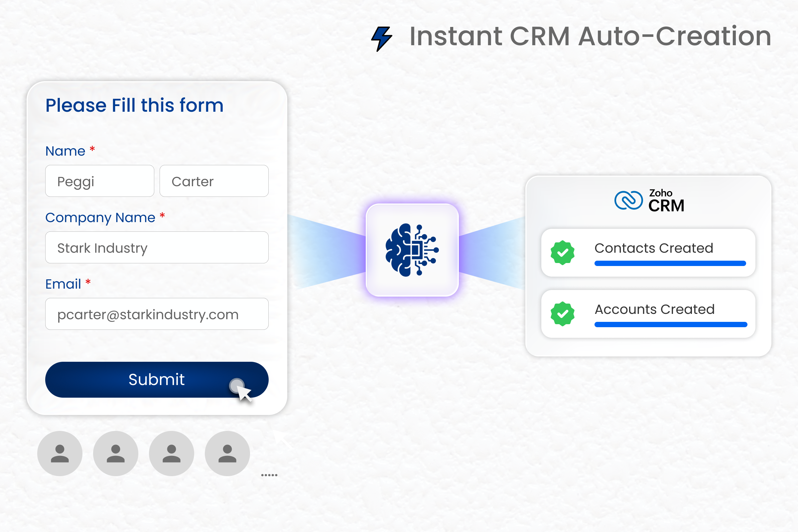The width and height of the screenshot is (798, 532).
Task: Click the ellipsis dots after the avatars
Action: [x=269, y=475]
